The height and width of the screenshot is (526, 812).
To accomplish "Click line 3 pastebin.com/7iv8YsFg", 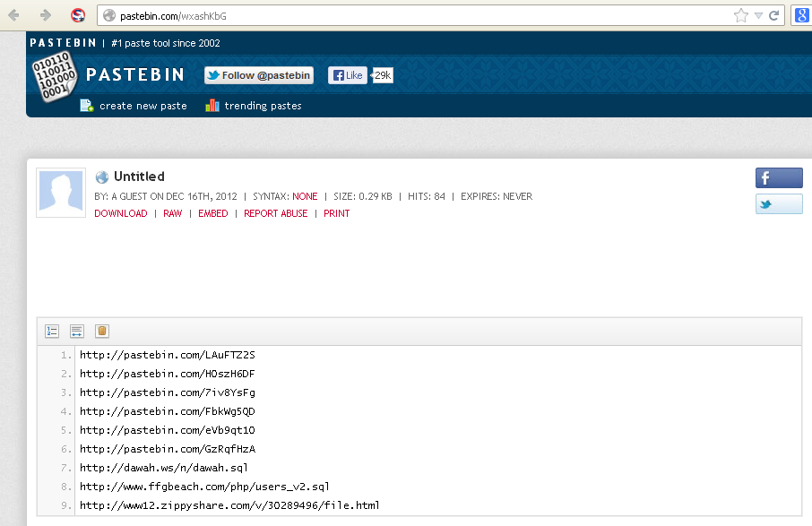I will tap(168, 393).
